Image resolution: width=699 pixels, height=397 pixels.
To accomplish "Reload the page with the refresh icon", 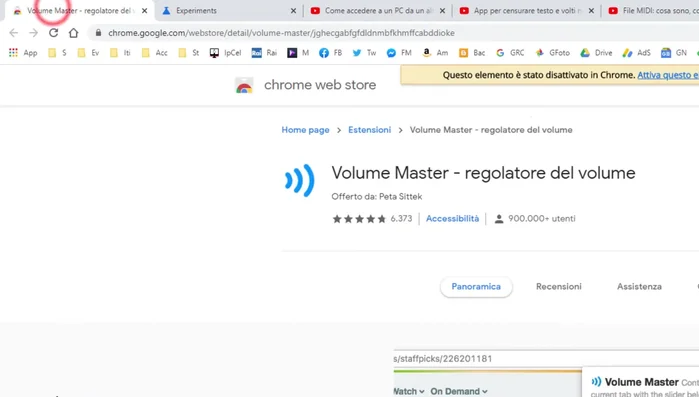I will tap(53, 33).
